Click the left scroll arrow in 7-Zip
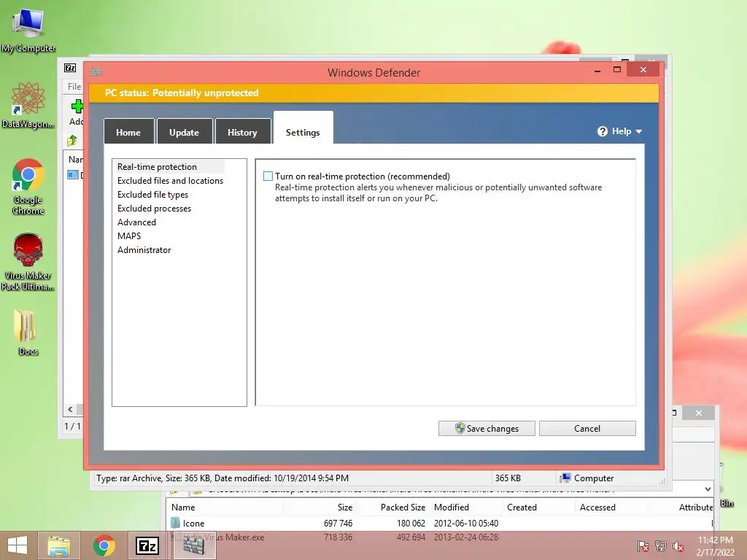The image size is (747, 560). tap(71, 409)
